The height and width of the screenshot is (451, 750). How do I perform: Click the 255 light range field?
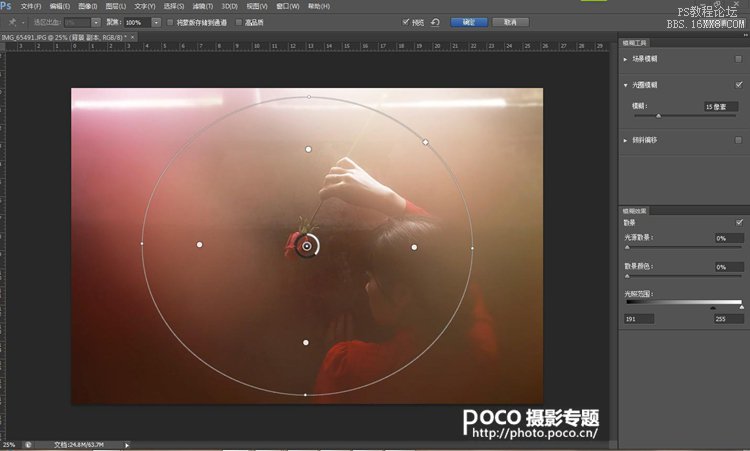click(x=728, y=319)
